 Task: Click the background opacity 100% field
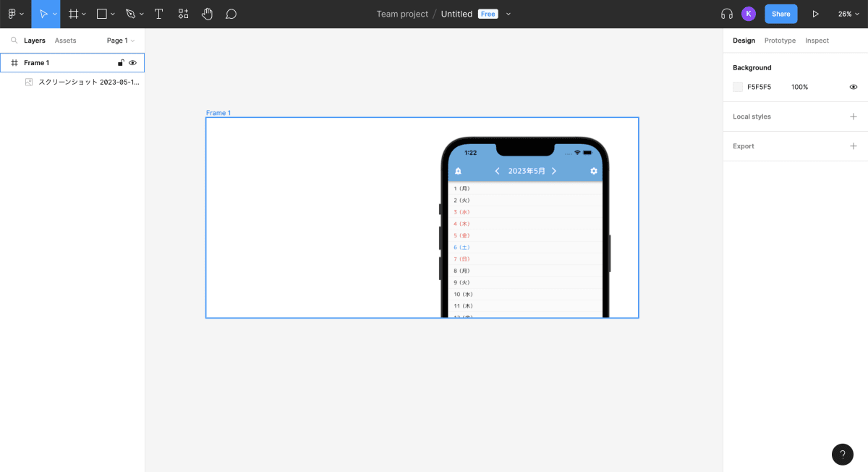click(x=799, y=87)
